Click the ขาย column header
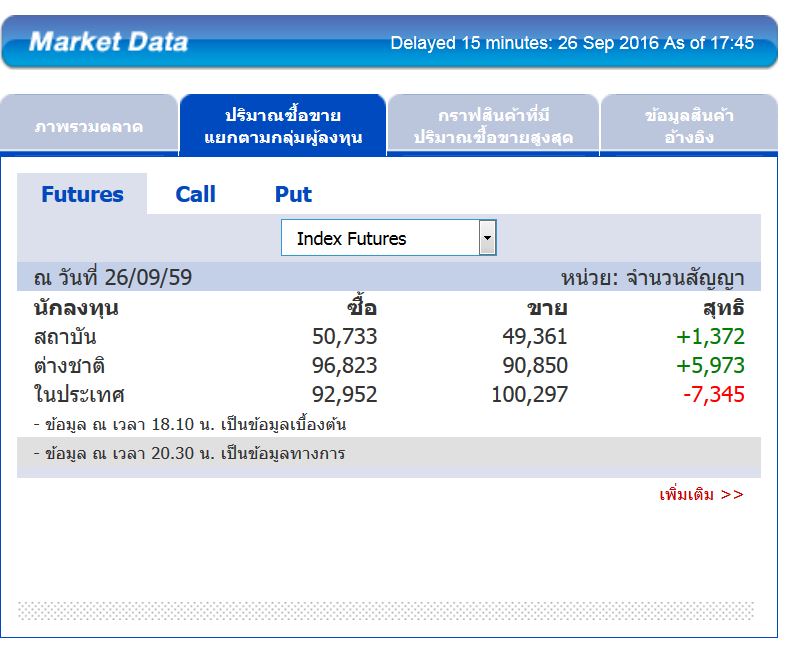787x650 pixels. [x=547, y=308]
